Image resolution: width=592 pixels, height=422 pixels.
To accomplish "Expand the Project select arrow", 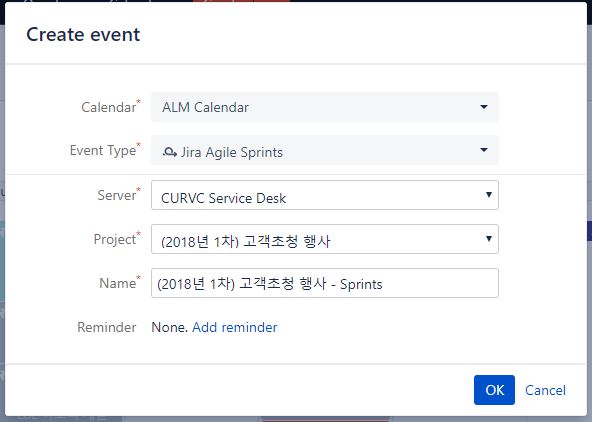I will coord(489,239).
